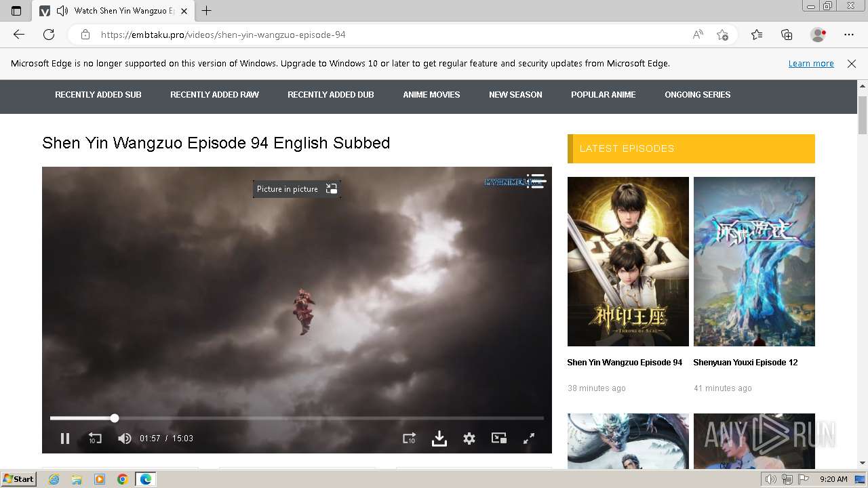The image size is (868, 488).
Task: Open File Explorer from taskbar
Action: pyautogui.click(x=77, y=479)
